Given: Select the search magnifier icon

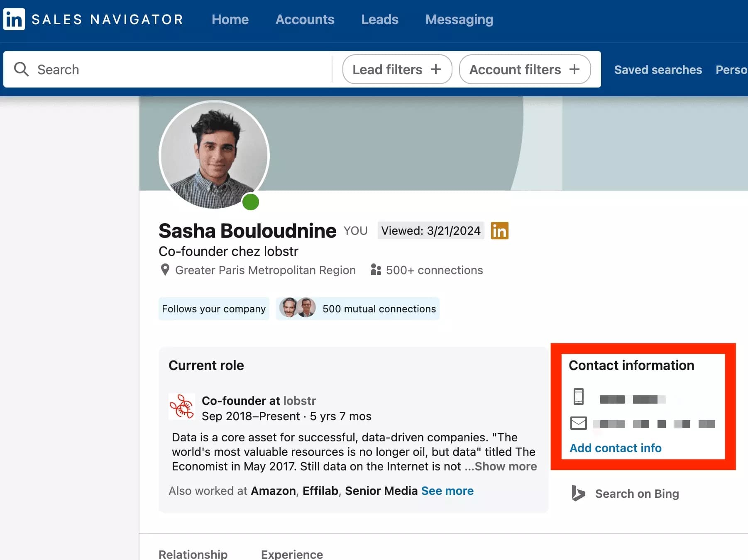Looking at the screenshot, I should coord(21,69).
